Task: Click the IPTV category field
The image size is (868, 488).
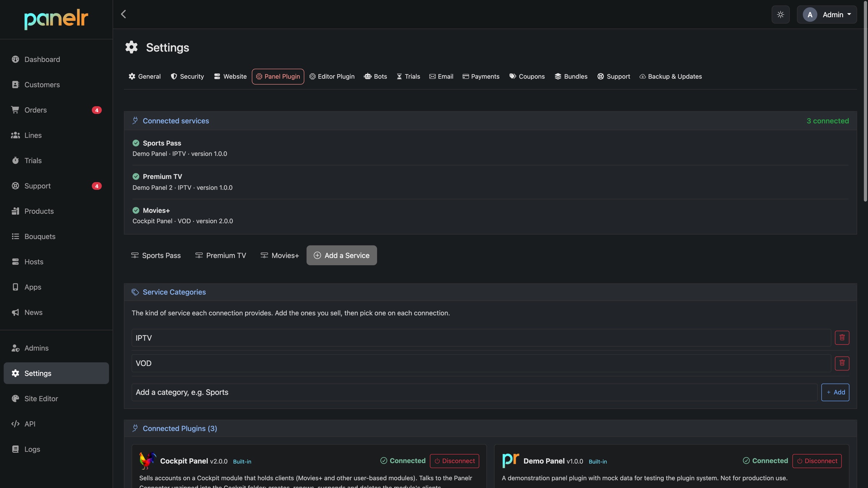Action: [x=481, y=338]
